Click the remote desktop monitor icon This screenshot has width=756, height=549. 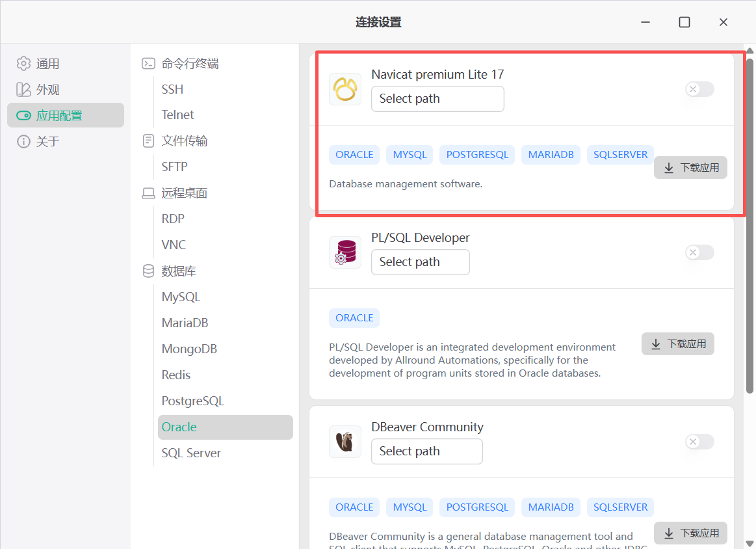tap(149, 193)
